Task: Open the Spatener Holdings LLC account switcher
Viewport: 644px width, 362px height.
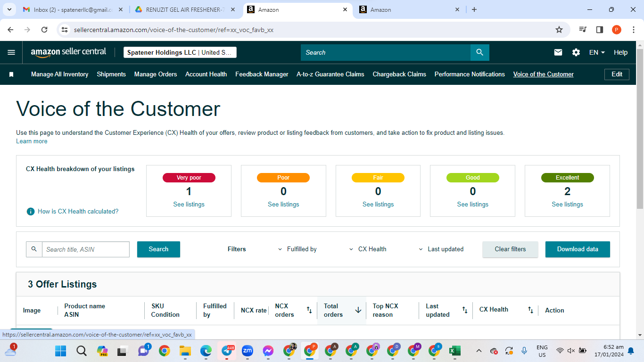Action: pos(180,52)
